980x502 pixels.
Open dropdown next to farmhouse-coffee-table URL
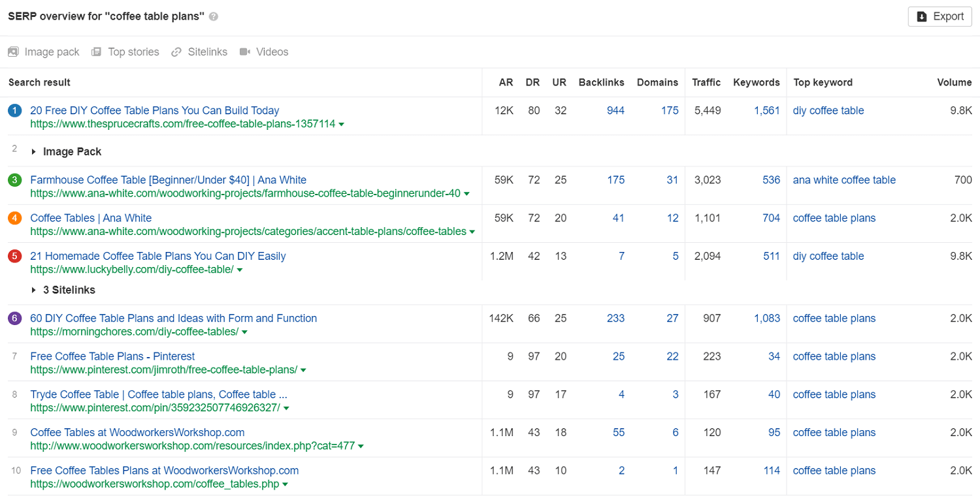467,194
